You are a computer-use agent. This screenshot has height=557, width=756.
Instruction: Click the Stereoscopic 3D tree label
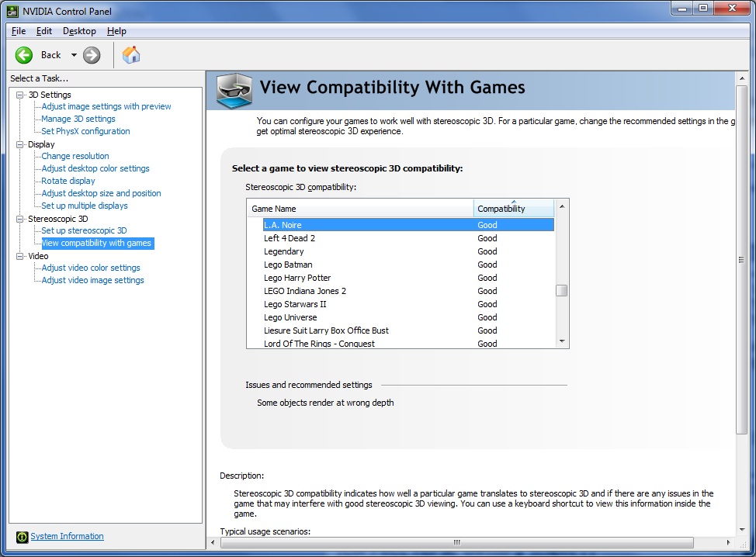pos(58,219)
